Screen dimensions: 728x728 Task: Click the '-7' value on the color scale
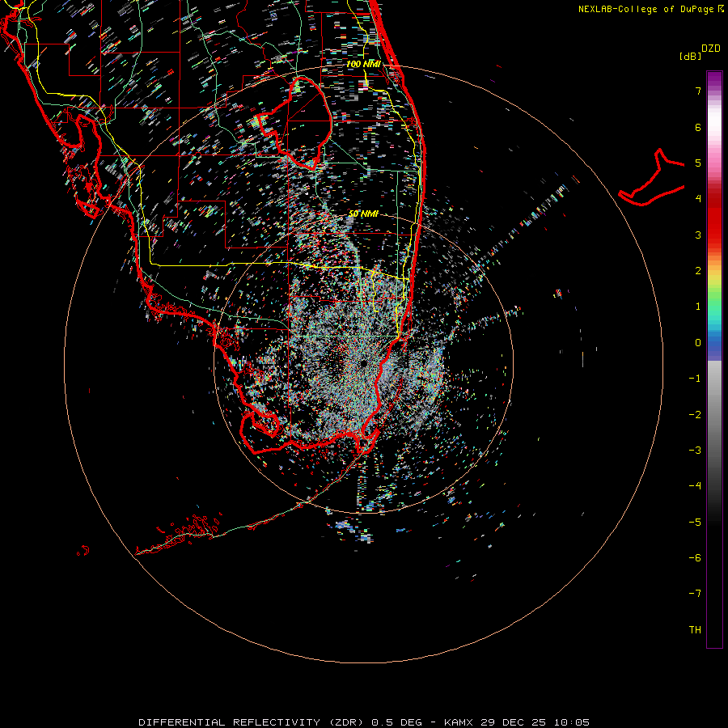[x=695, y=594]
